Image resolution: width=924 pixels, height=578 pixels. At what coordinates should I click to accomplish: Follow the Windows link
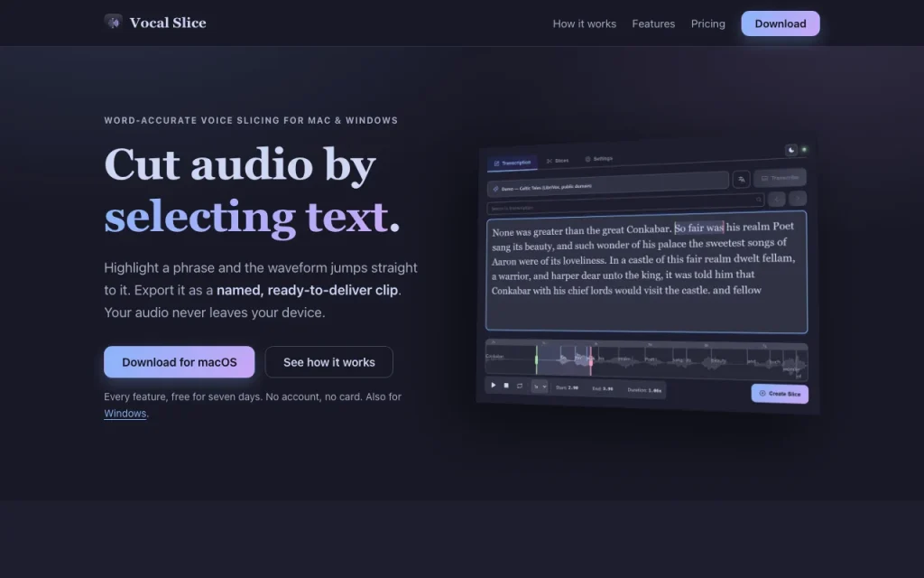[x=125, y=414]
